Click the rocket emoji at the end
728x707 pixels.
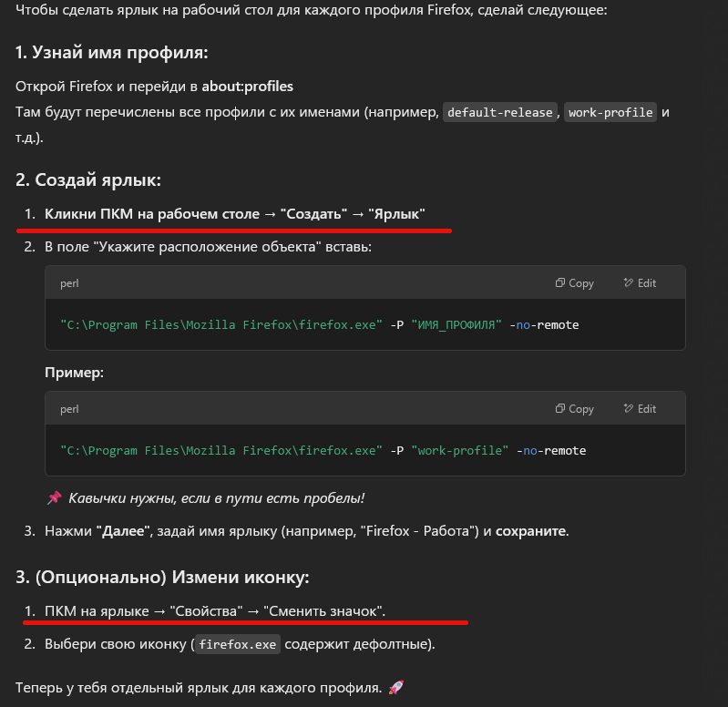pos(396,687)
